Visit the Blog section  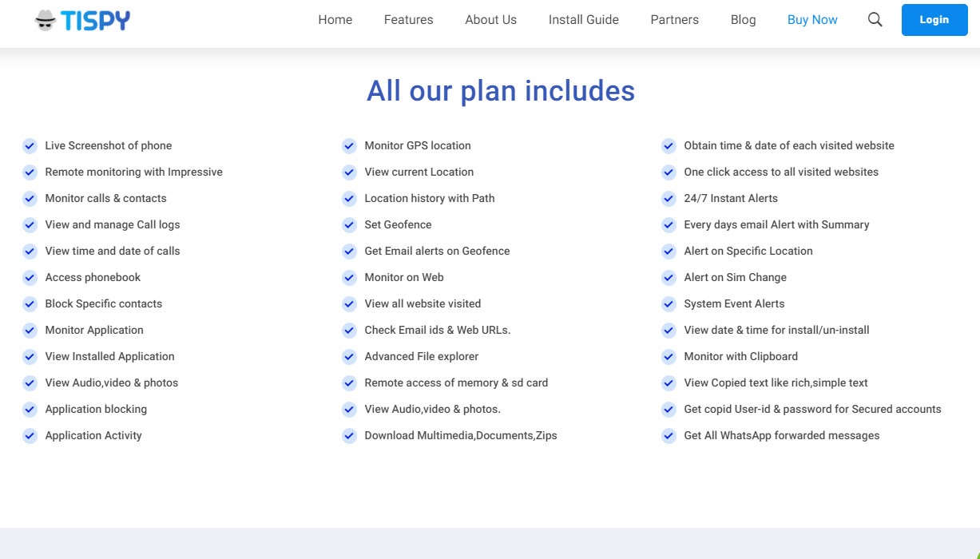[x=743, y=20]
